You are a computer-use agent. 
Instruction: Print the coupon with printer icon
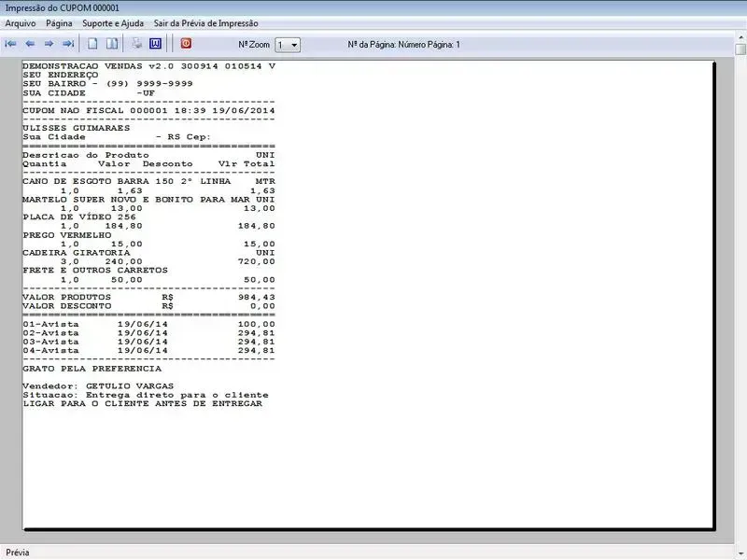(136, 44)
